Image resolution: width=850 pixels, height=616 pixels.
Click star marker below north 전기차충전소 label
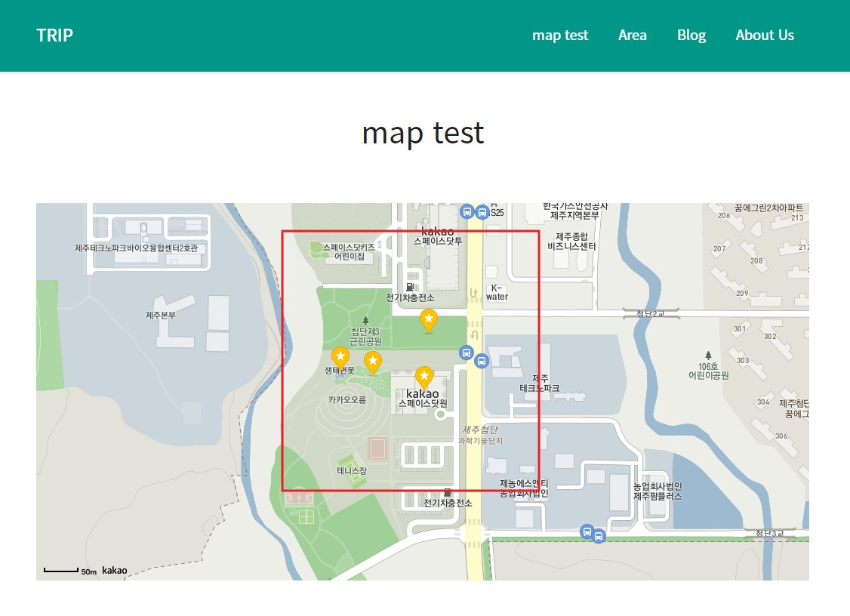click(429, 321)
